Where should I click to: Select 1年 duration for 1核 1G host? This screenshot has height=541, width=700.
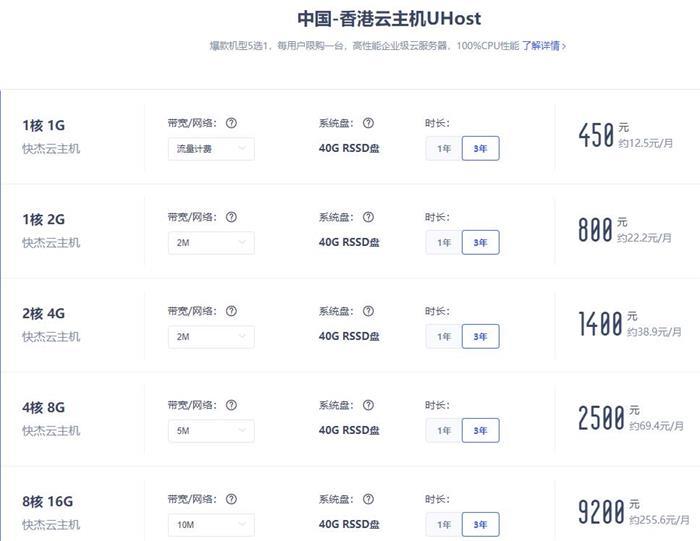[444, 149]
